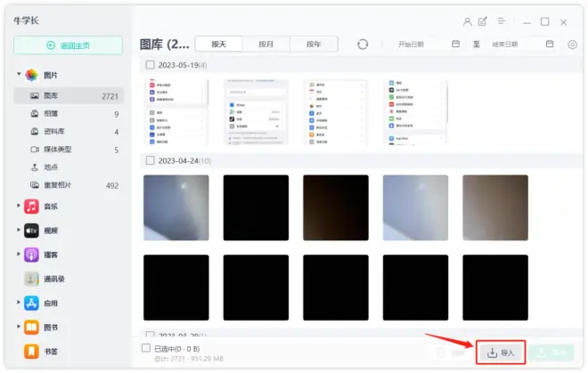Open calendar picker for 开始日期
This screenshot has height=373, width=588.
point(455,44)
